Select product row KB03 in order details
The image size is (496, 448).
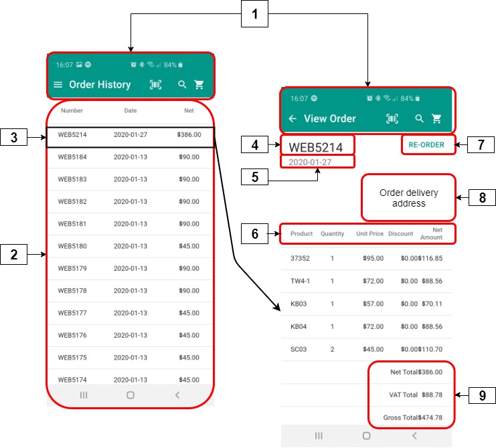point(366,304)
